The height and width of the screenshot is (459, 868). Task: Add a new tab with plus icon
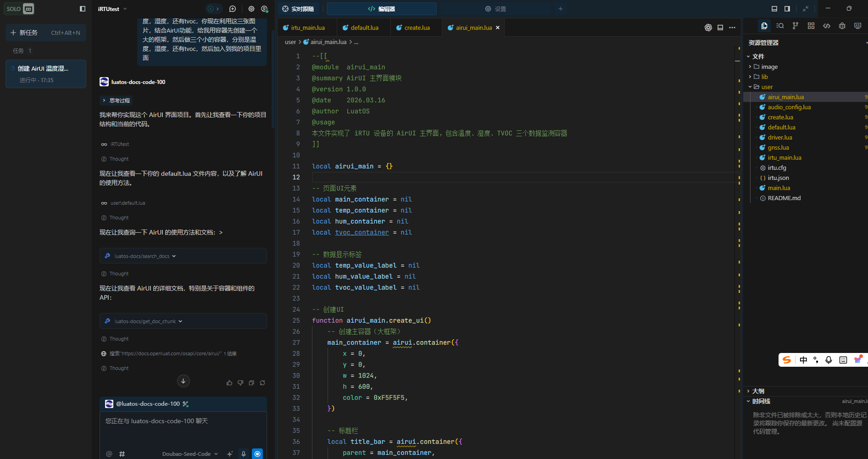click(x=560, y=9)
